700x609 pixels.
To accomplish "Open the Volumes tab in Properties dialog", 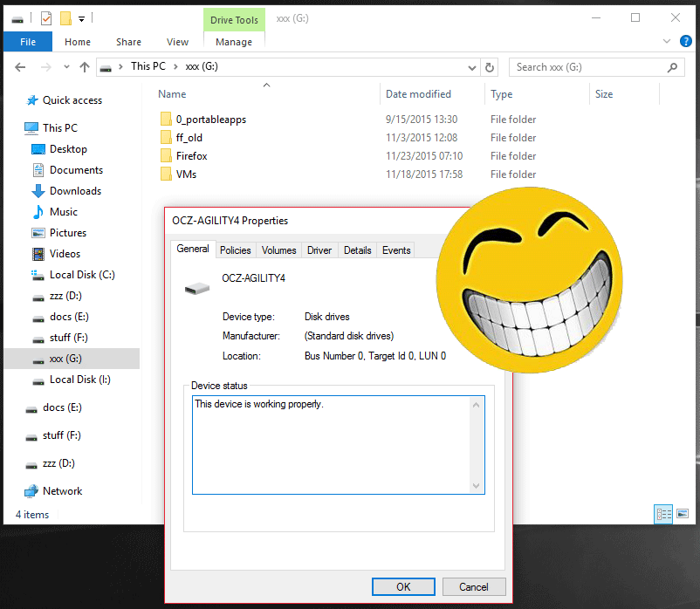I will click(x=278, y=250).
